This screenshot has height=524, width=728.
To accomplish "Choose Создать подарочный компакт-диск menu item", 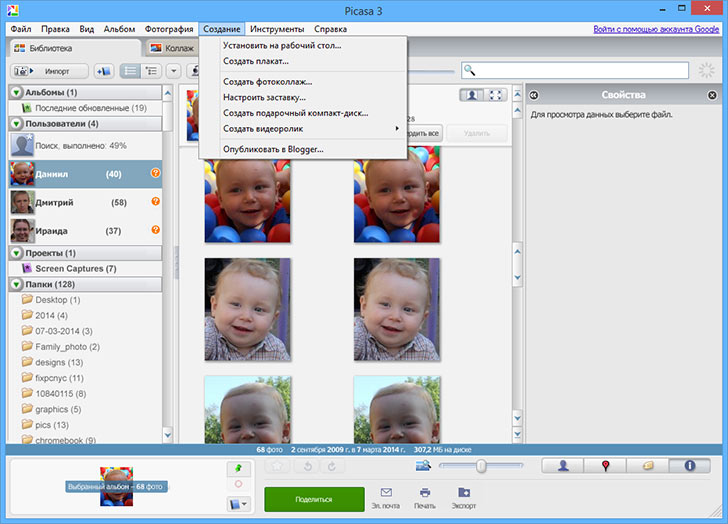I will point(303,113).
